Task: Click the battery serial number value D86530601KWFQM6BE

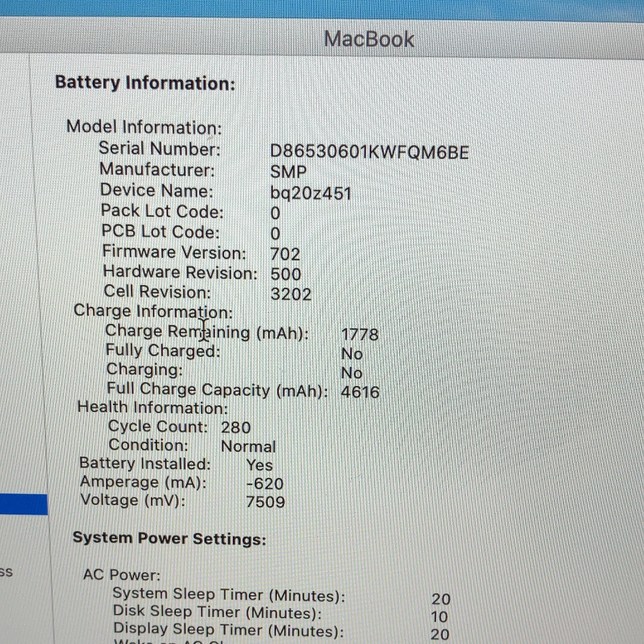Action: [x=369, y=152]
